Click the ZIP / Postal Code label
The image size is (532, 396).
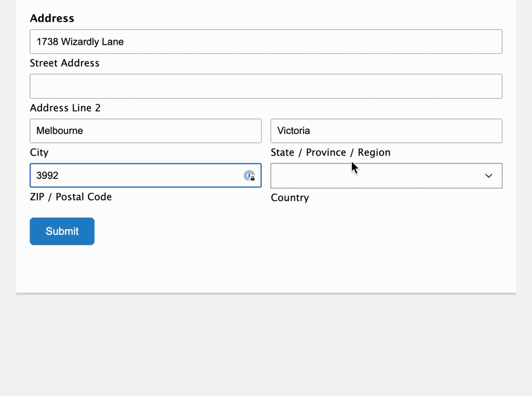pos(70,197)
